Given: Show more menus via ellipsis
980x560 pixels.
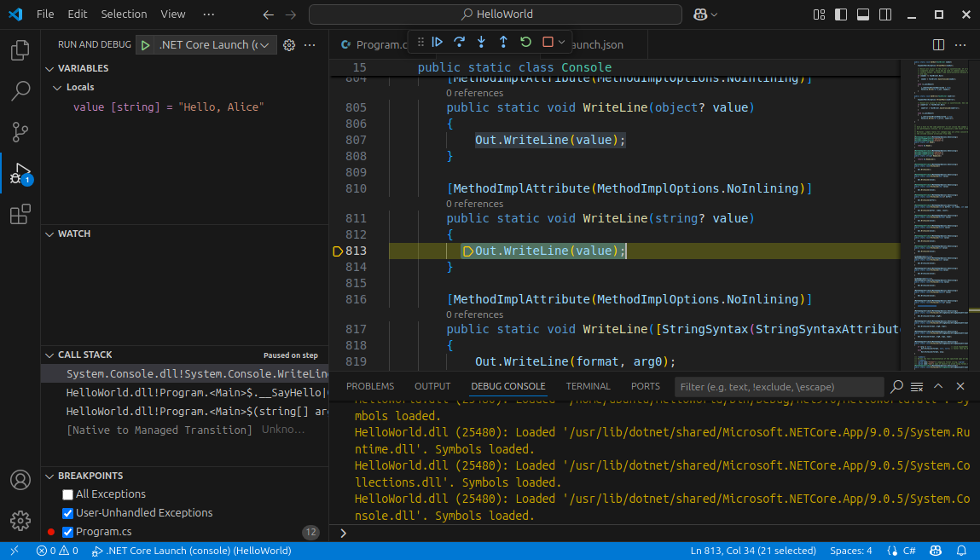Looking at the screenshot, I should click(x=209, y=14).
